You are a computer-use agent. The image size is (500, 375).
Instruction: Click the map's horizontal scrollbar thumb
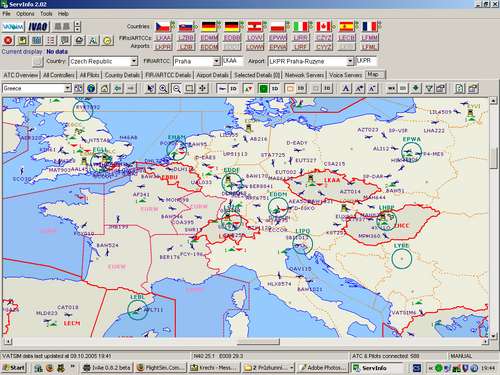258,342
